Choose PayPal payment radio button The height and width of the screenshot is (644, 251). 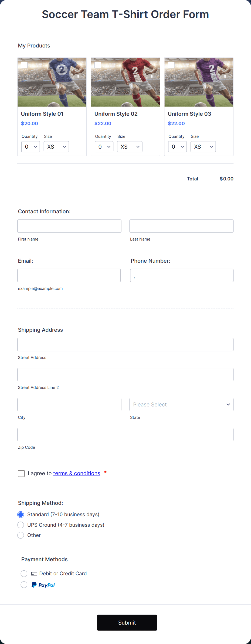[x=24, y=585]
